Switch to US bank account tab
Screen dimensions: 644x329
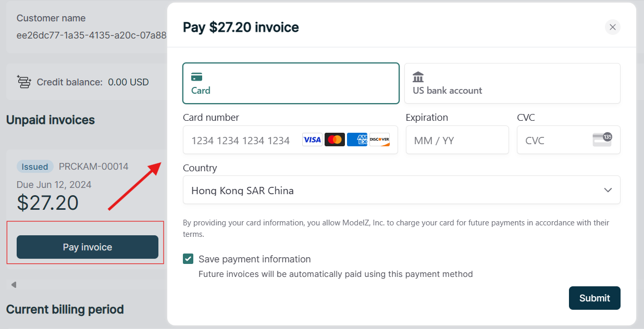click(x=512, y=83)
